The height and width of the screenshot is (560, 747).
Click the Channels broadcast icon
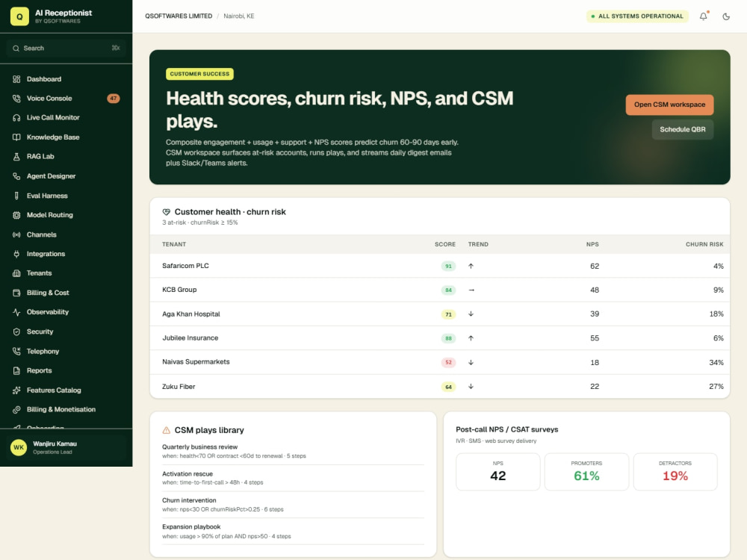(16, 234)
